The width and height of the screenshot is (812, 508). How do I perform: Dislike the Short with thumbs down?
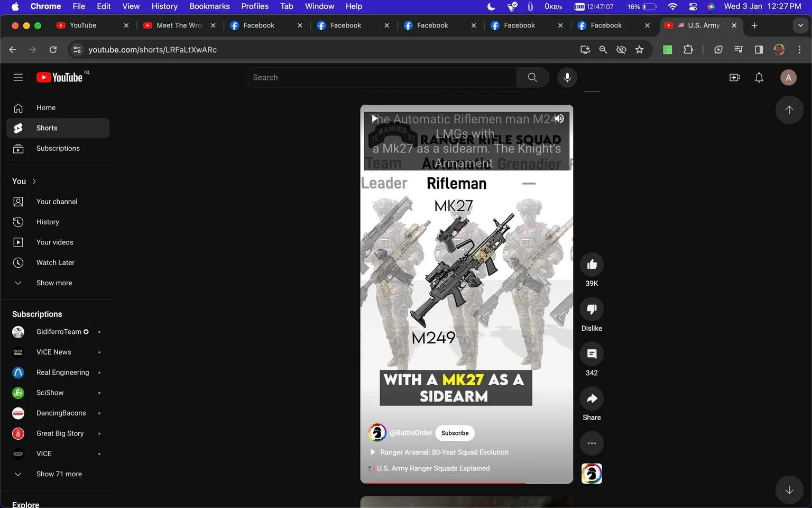592,309
